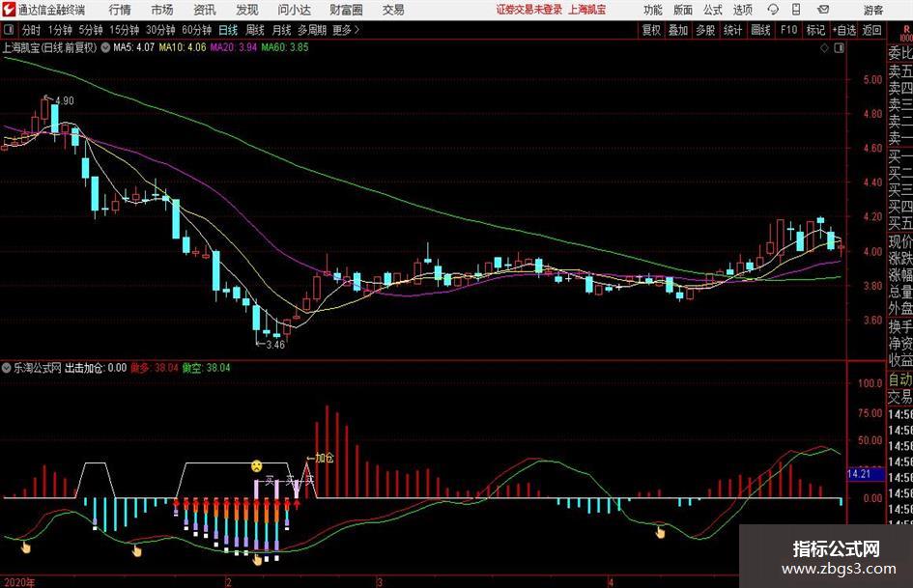Click the customer service headset icon
Image resolution: width=913 pixels, height=588 pixels.
pos(773,10)
